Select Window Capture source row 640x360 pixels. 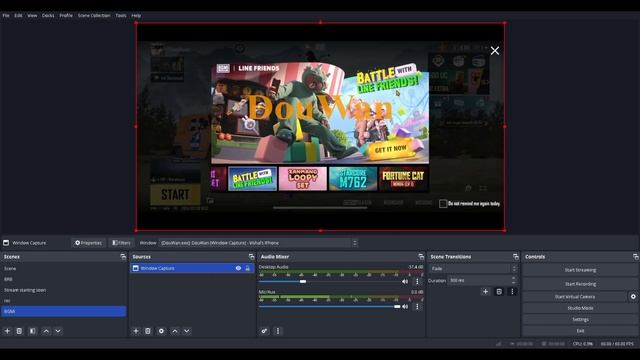(192, 268)
